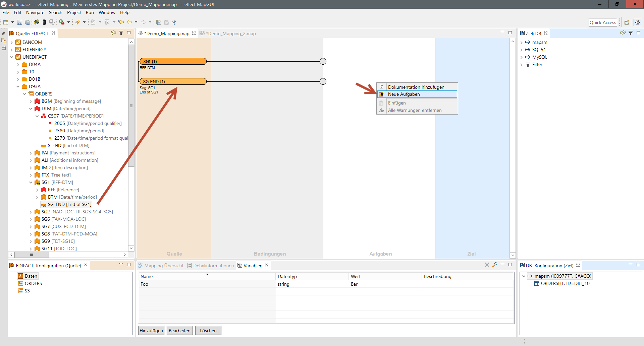The image size is (644, 346).
Task: Expand the SG2 tree node
Action: pyautogui.click(x=31, y=212)
